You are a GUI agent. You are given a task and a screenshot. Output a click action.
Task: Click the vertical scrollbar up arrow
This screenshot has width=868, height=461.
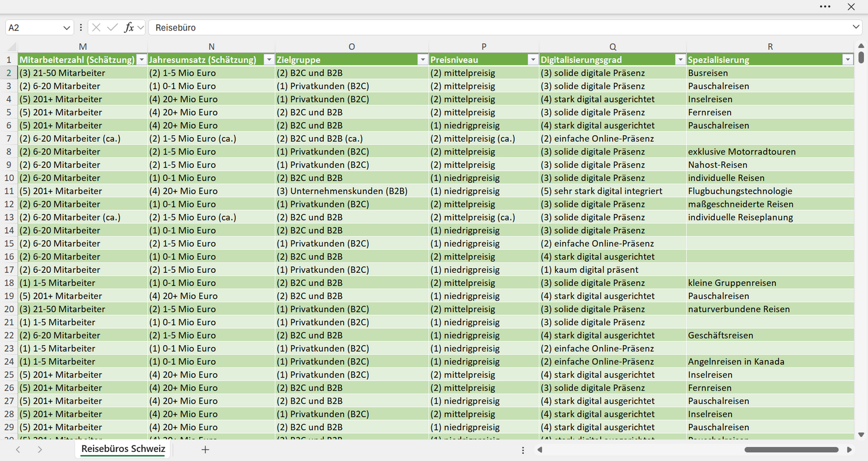861,46
